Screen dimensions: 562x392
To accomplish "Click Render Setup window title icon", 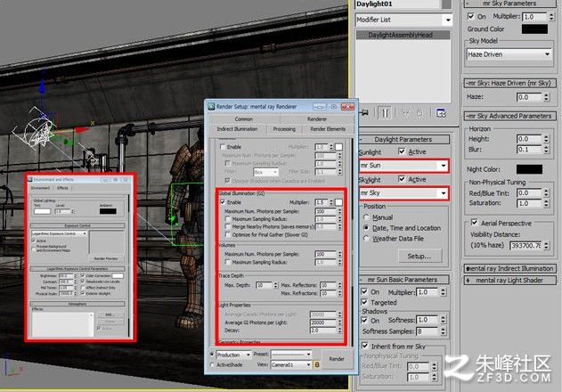I will (x=211, y=107).
